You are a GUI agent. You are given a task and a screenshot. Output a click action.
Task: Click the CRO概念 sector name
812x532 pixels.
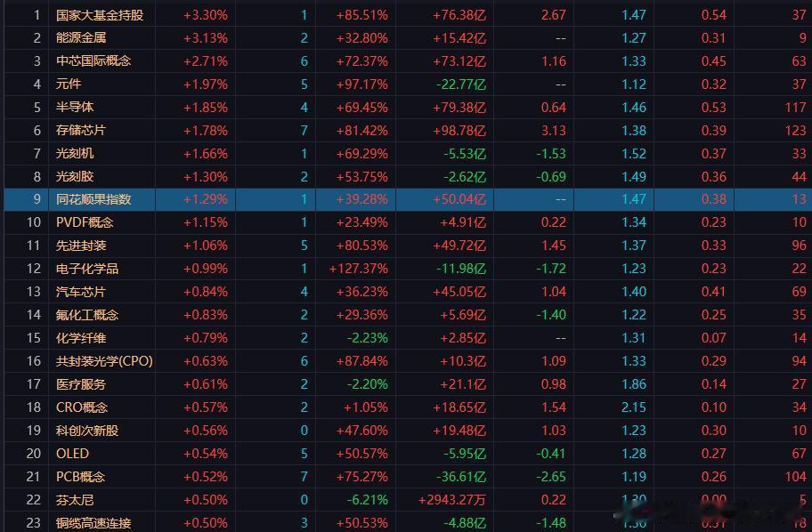click(82, 407)
